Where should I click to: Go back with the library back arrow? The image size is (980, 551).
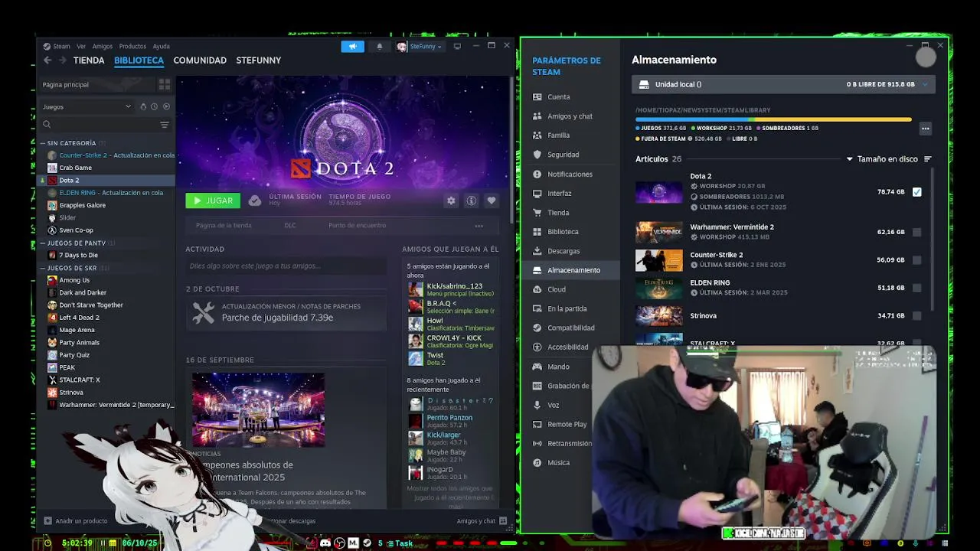point(47,60)
